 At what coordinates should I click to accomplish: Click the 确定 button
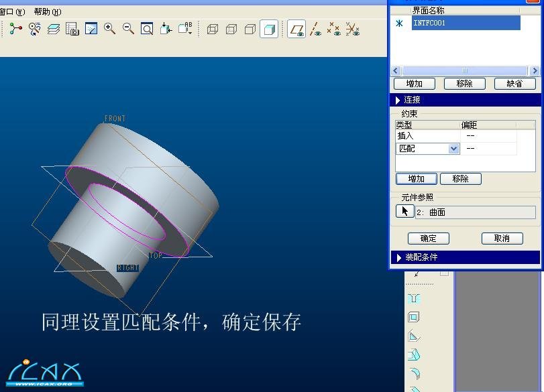click(x=428, y=239)
